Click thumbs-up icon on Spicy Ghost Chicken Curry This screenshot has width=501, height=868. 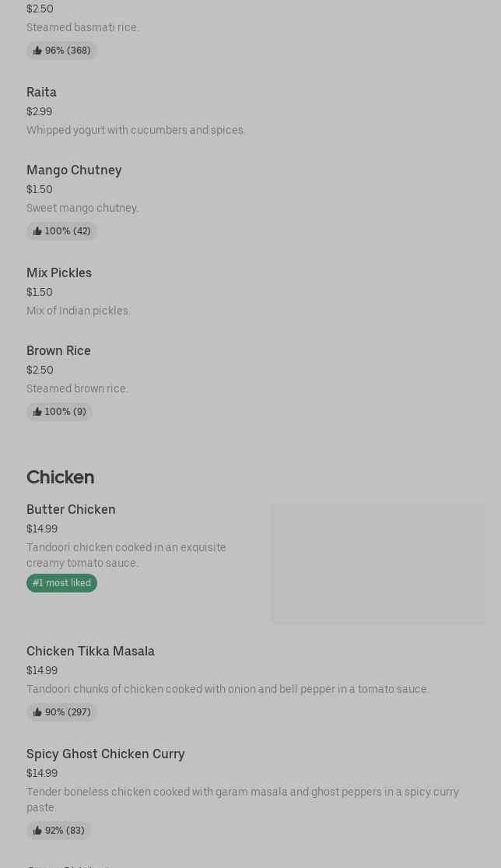coord(37,831)
